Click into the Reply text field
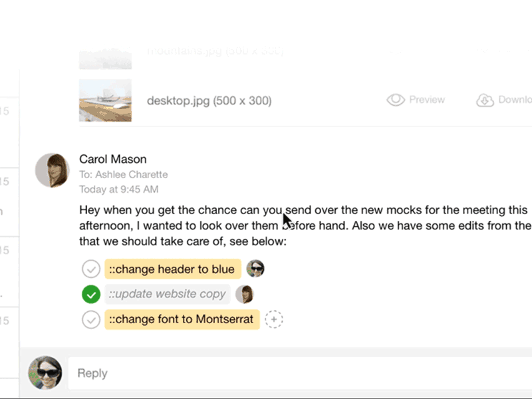The image size is (532, 399). pos(299,373)
